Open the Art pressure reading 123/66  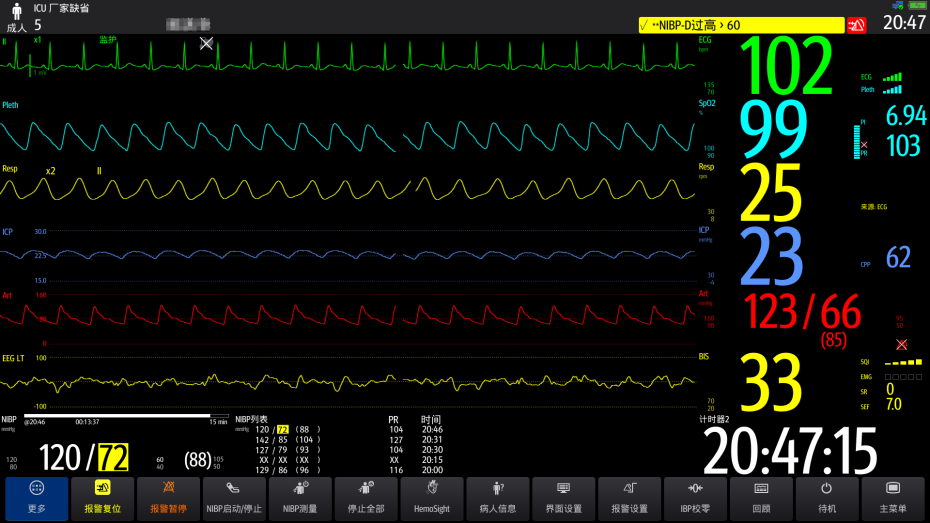coord(802,312)
